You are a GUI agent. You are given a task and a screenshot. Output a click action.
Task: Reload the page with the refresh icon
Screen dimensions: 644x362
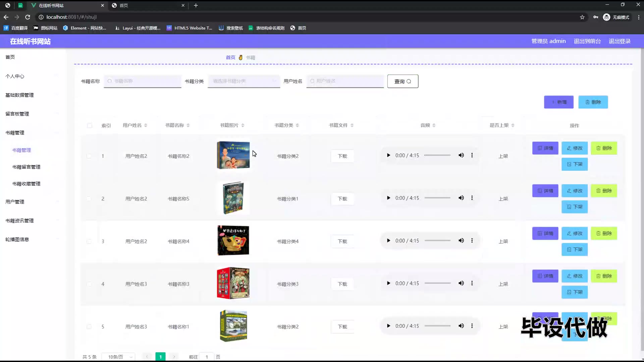click(28, 17)
